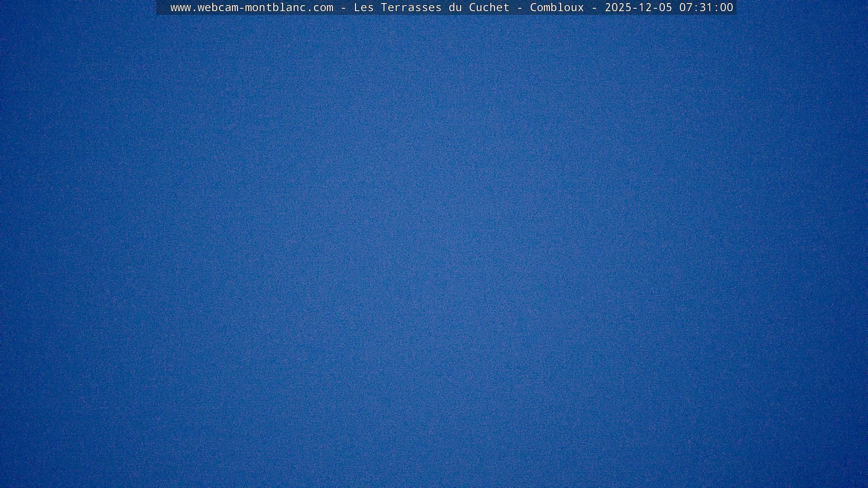Viewport: 868px width, 488px height.
Task: Click the hour '07' in the time
Action: pos(686,7)
